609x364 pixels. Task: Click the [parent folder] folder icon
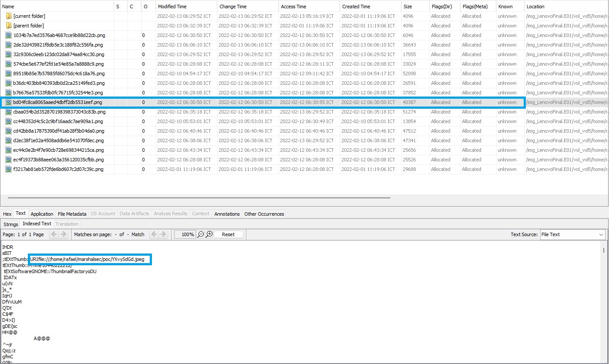[8, 26]
